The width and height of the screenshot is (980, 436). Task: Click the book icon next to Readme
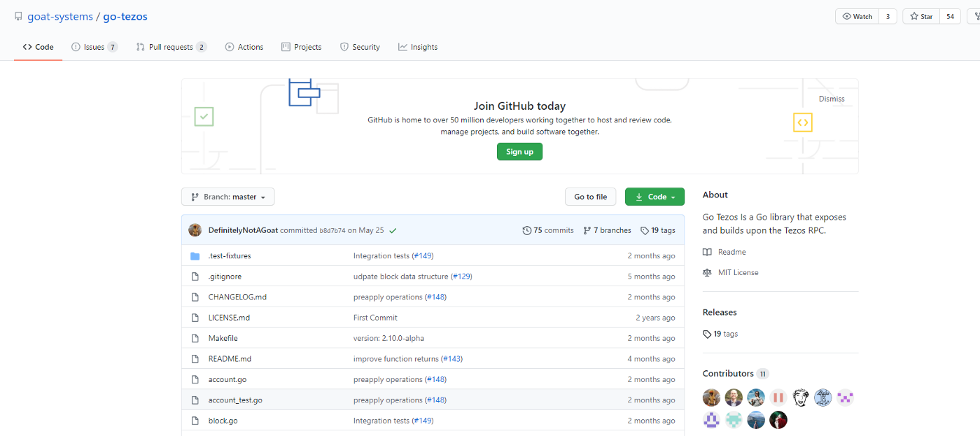tap(708, 252)
